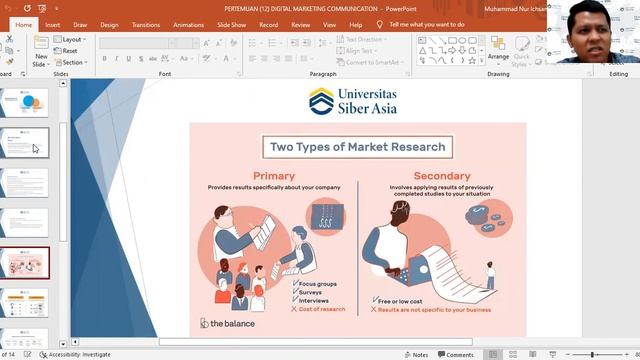
Task: Justify text in Paragraph group
Action: tap(289, 59)
